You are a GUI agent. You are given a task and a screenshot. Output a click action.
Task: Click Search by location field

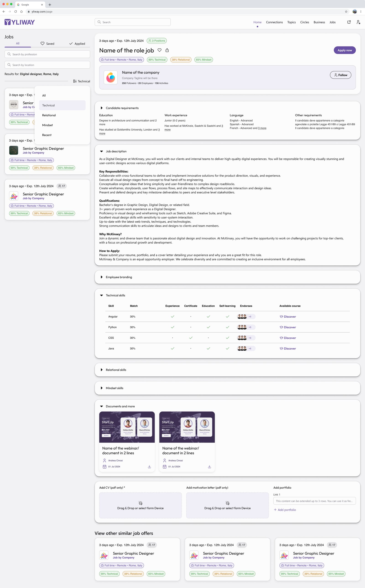click(47, 65)
